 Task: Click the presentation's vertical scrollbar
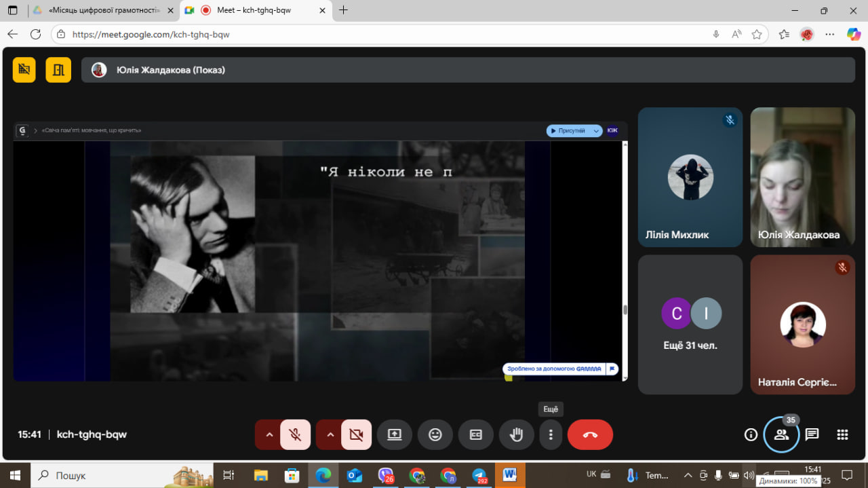(625, 309)
